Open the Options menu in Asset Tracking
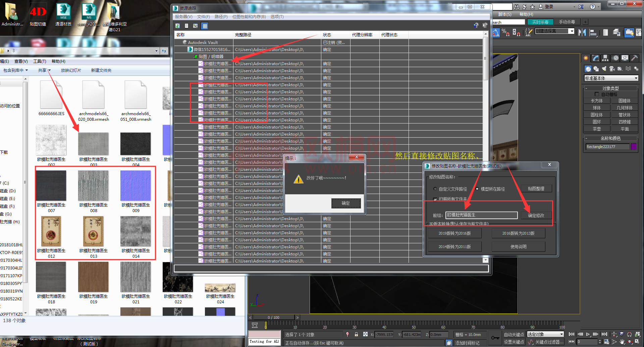 click(x=277, y=17)
